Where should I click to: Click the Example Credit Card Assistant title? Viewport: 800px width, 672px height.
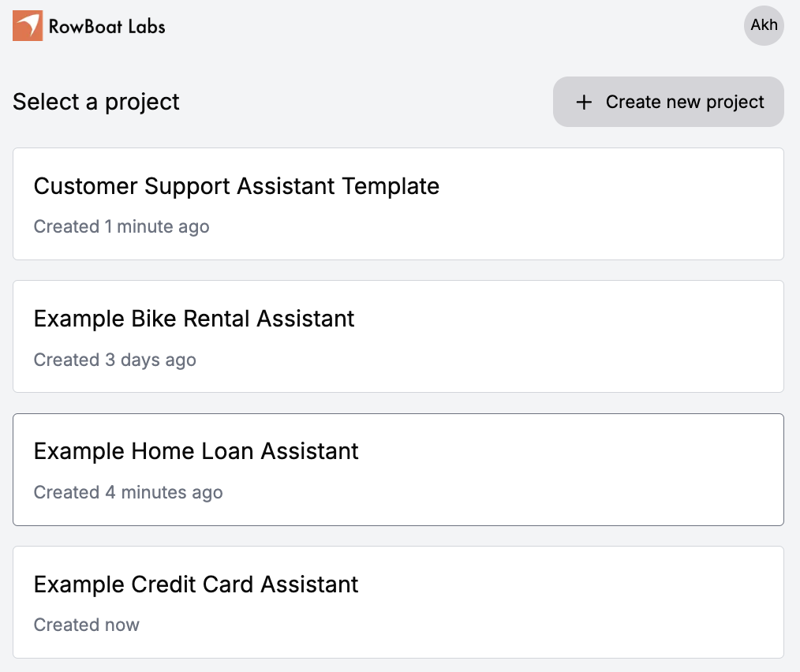point(196,584)
